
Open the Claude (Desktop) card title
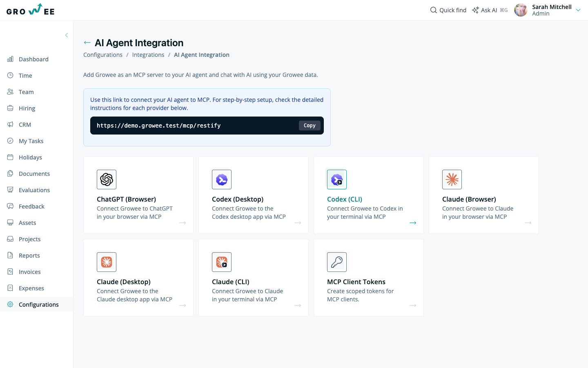click(x=124, y=282)
